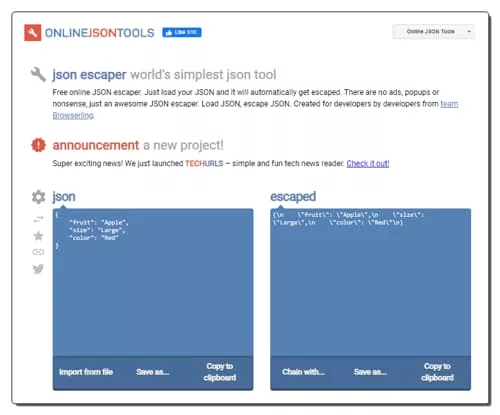Image resolution: width=500 pixels, height=415 pixels.
Task: Click Save as under json panel
Action: pyautogui.click(x=153, y=372)
